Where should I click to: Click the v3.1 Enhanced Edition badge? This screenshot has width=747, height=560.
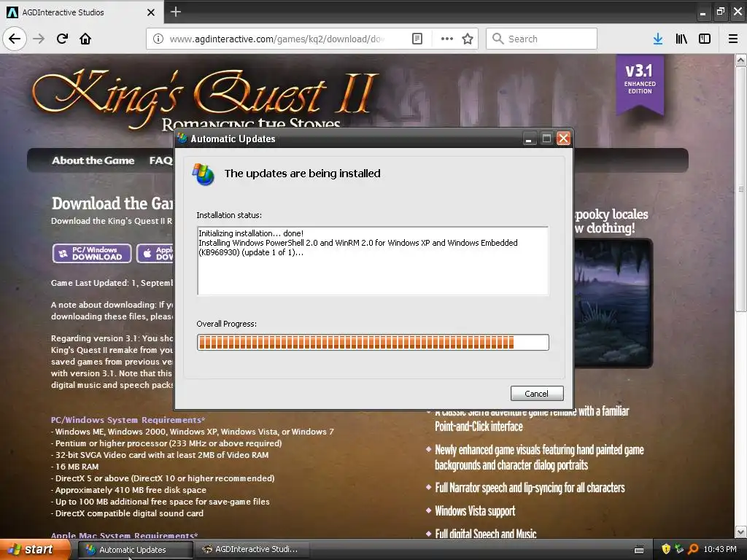[x=639, y=84]
